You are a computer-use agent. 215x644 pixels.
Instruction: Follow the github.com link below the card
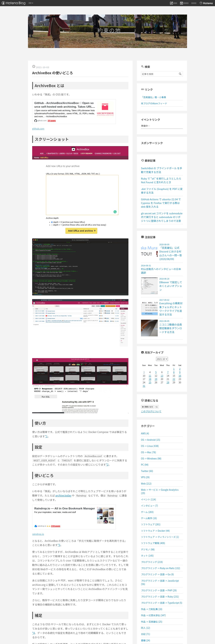coord(38,129)
